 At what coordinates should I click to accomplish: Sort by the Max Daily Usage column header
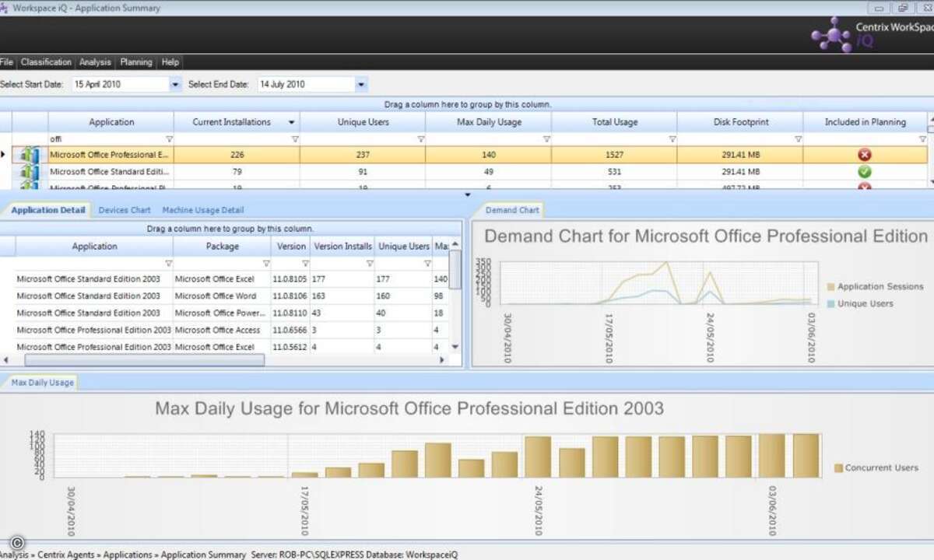(489, 122)
